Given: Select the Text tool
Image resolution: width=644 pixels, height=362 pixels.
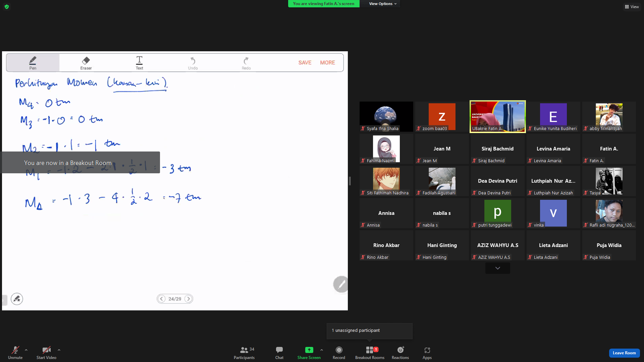Looking at the screenshot, I should click(x=139, y=63).
